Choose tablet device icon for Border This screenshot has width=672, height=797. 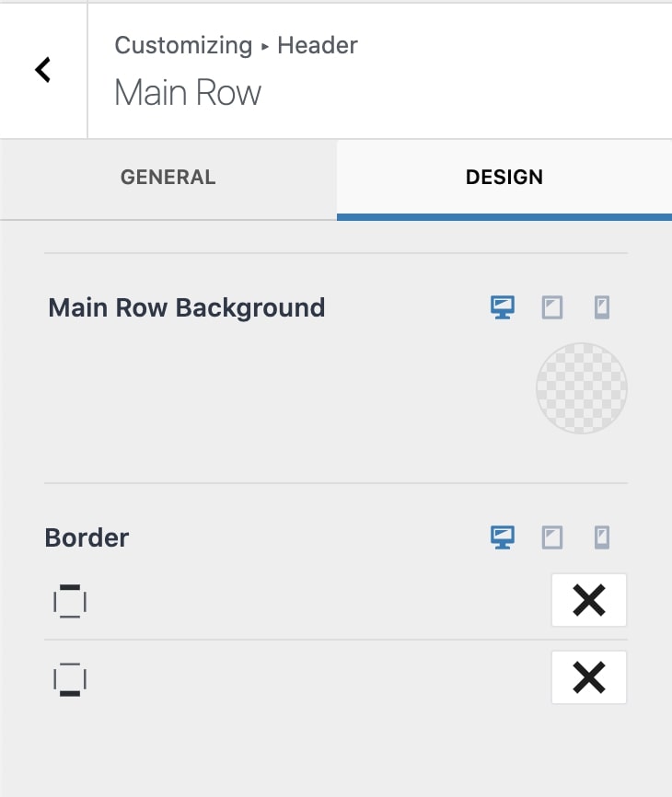552,537
